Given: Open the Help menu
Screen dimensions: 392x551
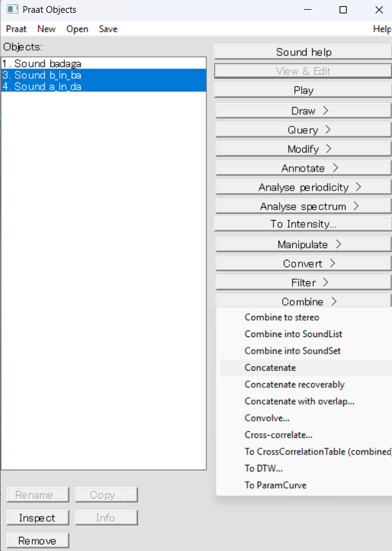Looking at the screenshot, I should click(382, 29).
